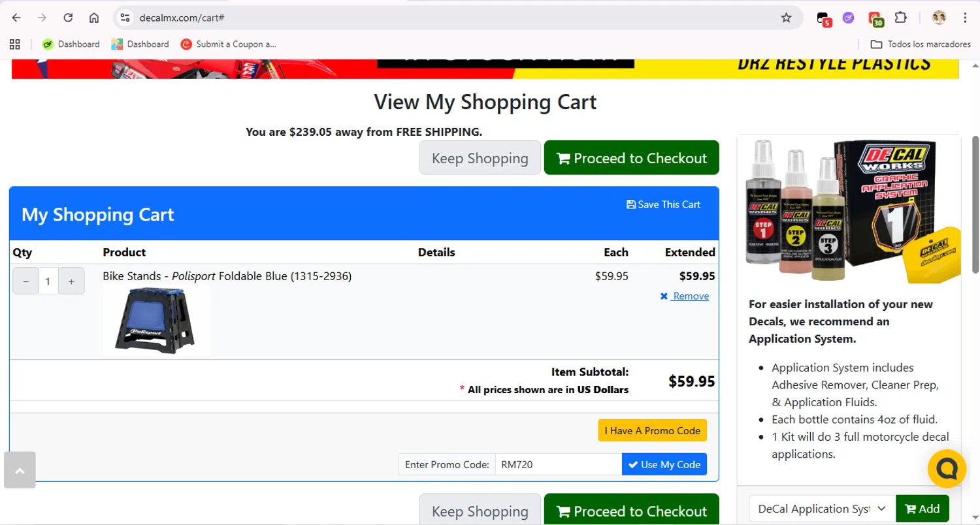Click the quantity field showing 1
The image size is (980, 525).
click(48, 281)
